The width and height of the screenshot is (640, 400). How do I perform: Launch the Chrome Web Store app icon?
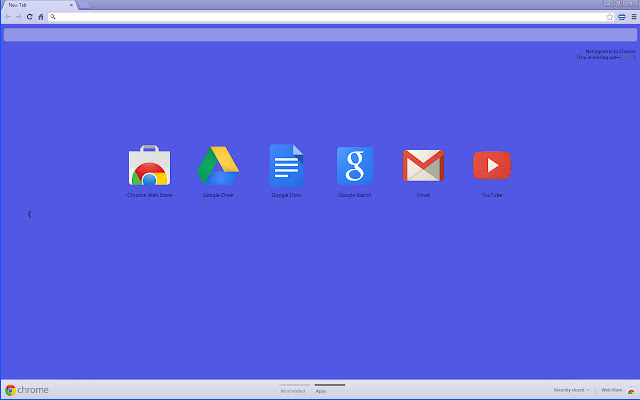[149, 165]
